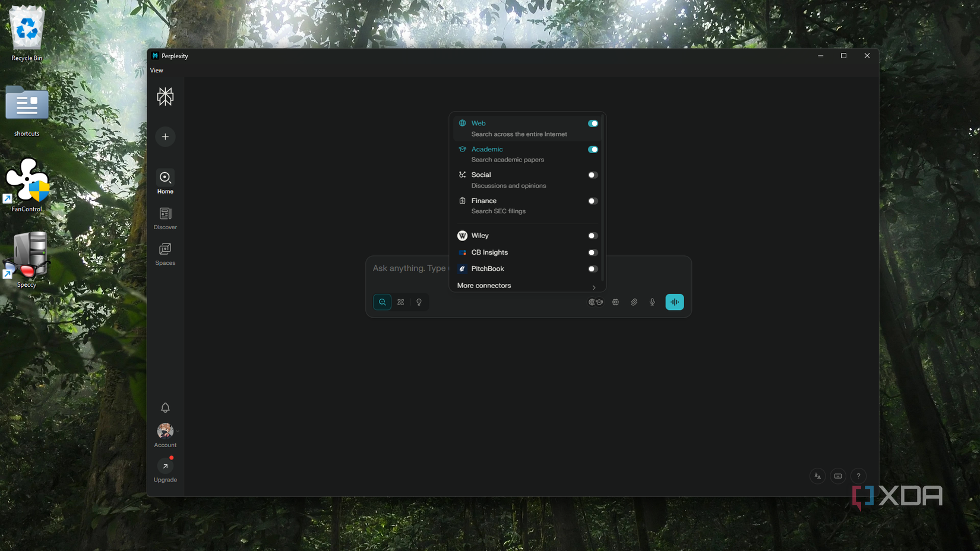Viewport: 980px width, 551px height.
Task: Open the model selector chip icon
Action: tap(616, 302)
